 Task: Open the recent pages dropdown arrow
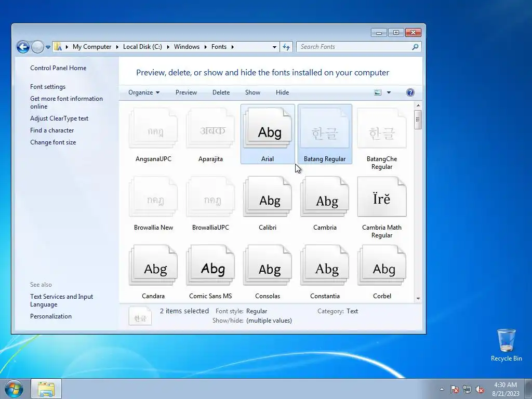(x=48, y=47)
